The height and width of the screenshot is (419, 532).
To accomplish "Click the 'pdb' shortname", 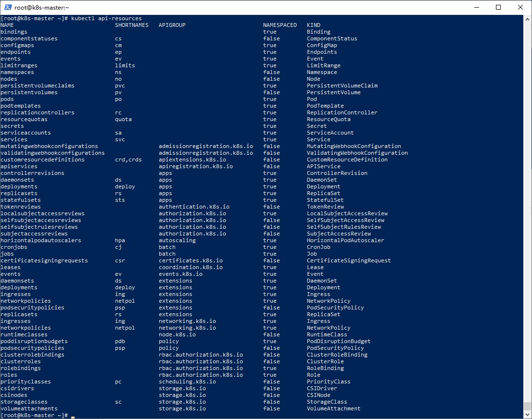I will coord(120,341).
